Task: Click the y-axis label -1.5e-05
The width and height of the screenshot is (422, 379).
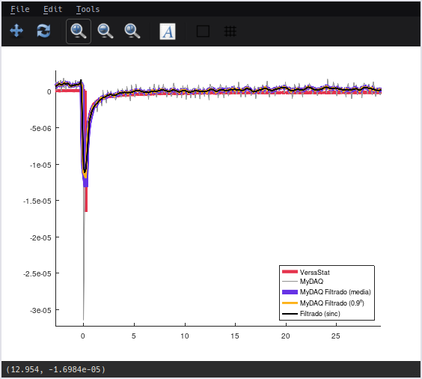Action: pos(37,201)
